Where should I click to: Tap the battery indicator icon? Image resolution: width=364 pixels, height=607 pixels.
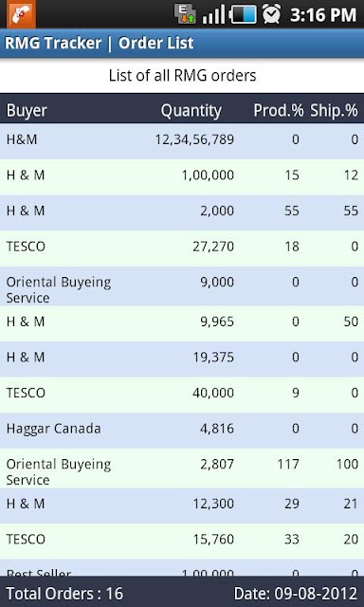pyautogui.click(x=243, y=14)
